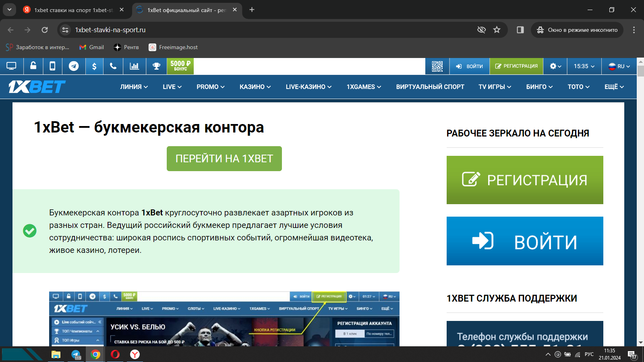
Task: View site information icon in address bar
Action: pyautogui.click(x=65, y=30)
